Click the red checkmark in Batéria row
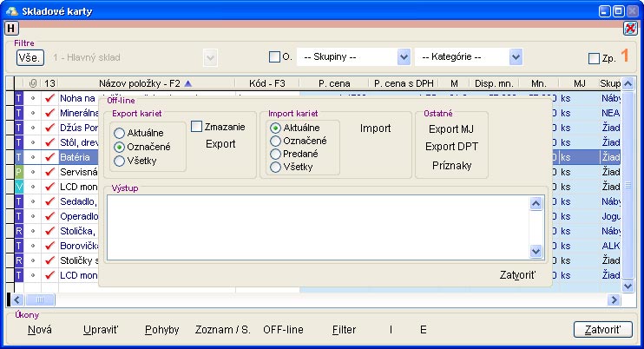Screen dimensions: 644x349 coord(49,157)
